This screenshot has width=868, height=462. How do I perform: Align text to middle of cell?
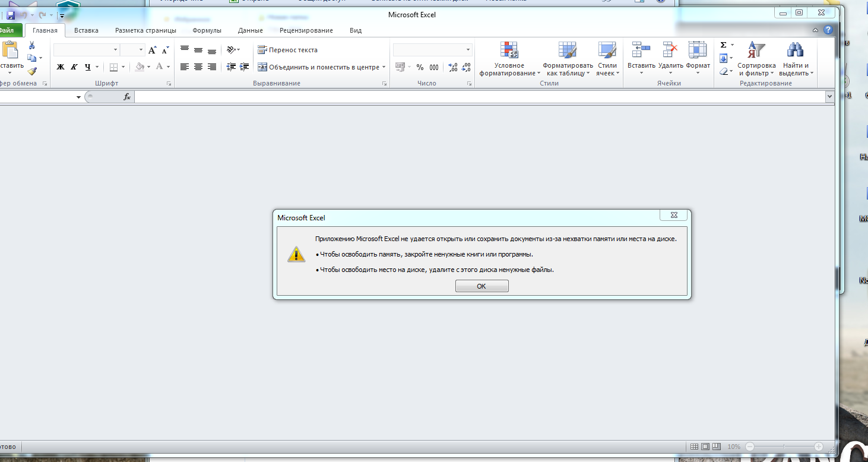[x=198, y=50]
